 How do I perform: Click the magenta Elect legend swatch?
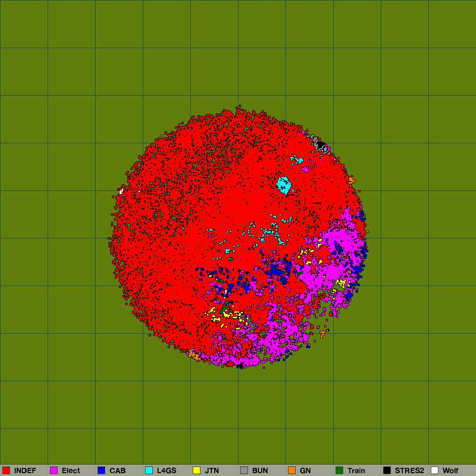(54, 470)
